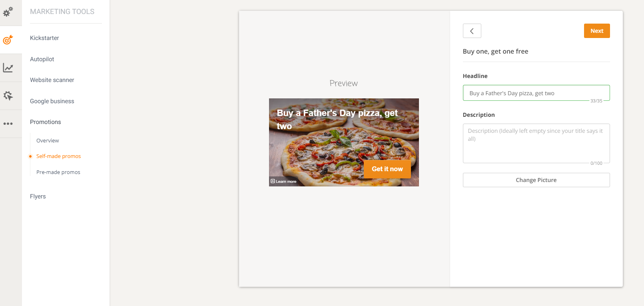Collapse the Promotions section

[46, 122]
